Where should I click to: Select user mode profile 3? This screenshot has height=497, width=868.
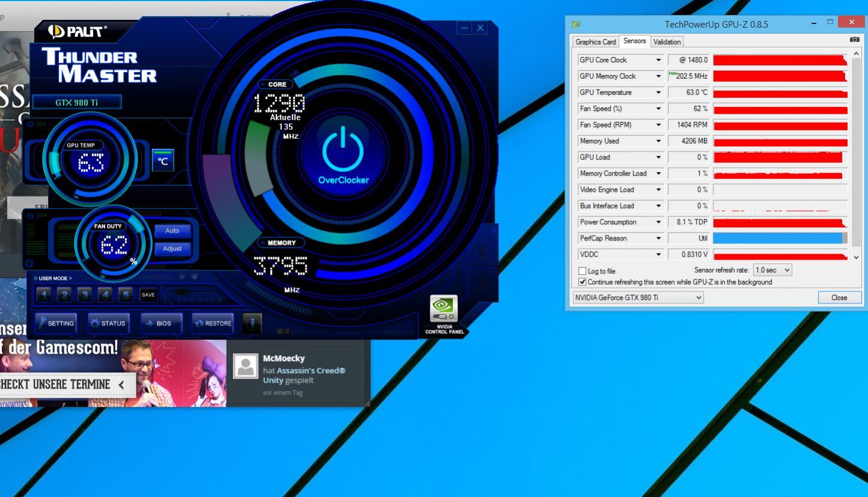click(x=84, y=294)
